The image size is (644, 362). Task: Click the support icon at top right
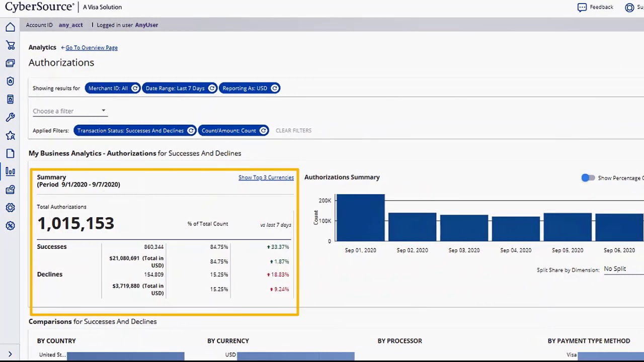(629, 8)
